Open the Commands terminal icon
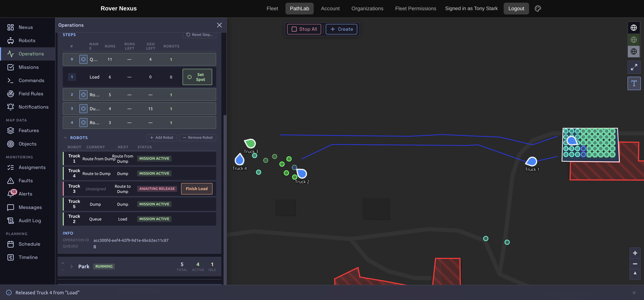 (11, 81)
